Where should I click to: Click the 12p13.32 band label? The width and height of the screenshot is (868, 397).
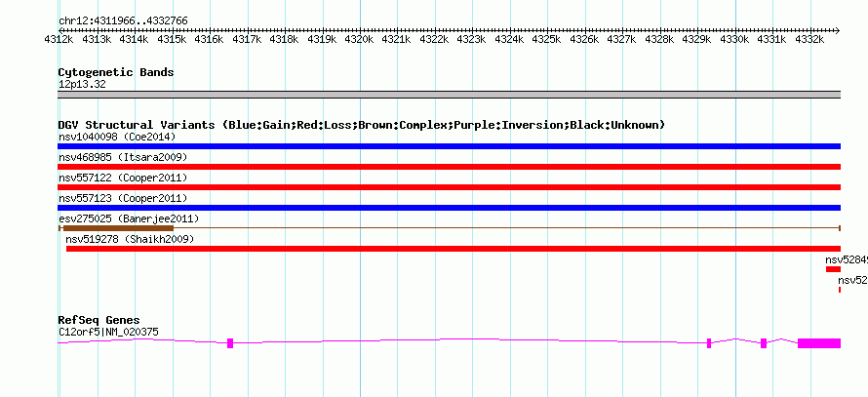click(x=82, y=85)
